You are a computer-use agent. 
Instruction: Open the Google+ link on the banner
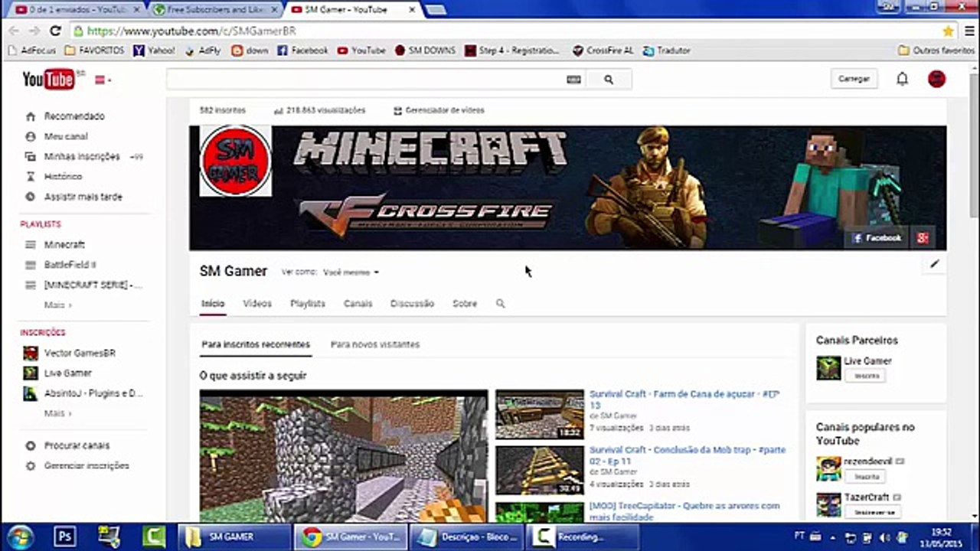tap(923, 238)
